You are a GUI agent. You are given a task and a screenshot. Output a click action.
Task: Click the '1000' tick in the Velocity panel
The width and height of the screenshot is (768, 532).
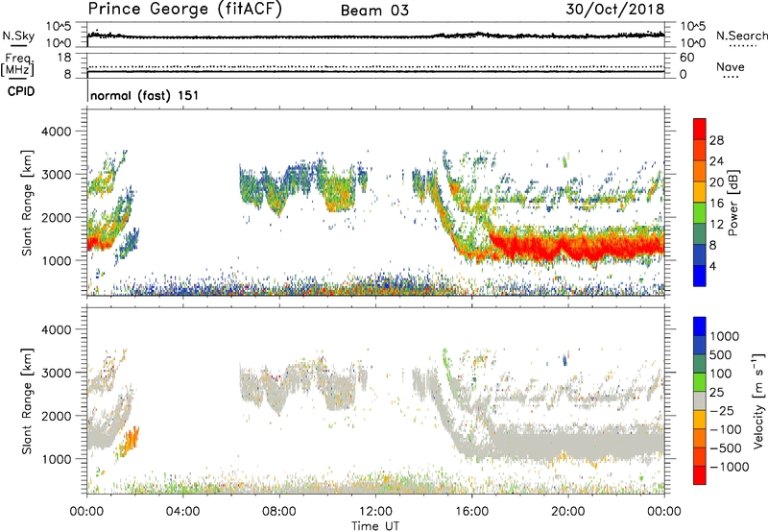(x=57, y=459)
